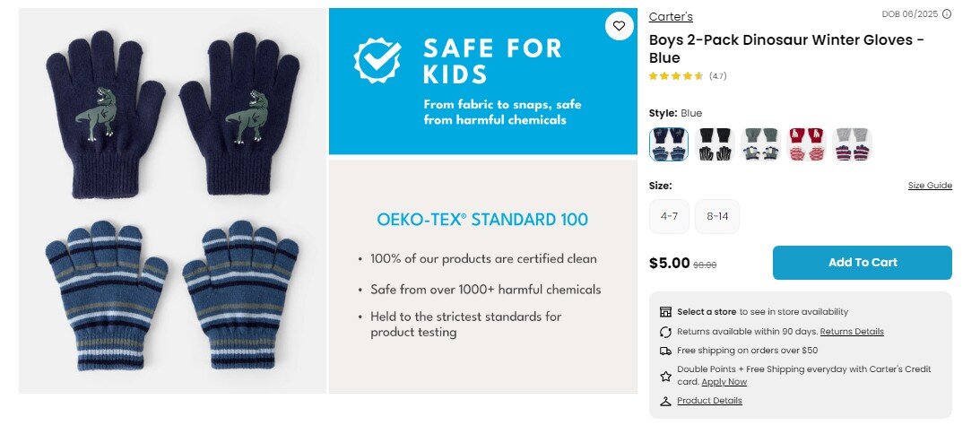Select size 4-7
This screenshot has height=434, width=980.
668,216
